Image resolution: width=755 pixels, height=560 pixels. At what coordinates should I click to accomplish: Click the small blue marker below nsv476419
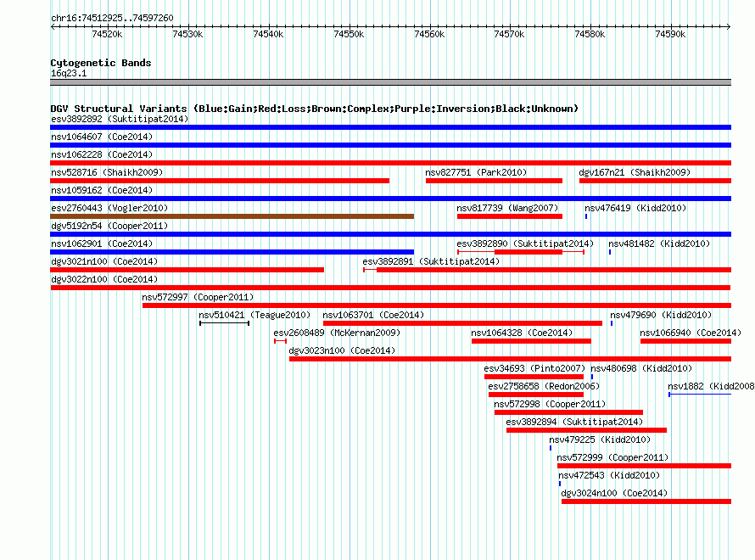click(586, 216)
